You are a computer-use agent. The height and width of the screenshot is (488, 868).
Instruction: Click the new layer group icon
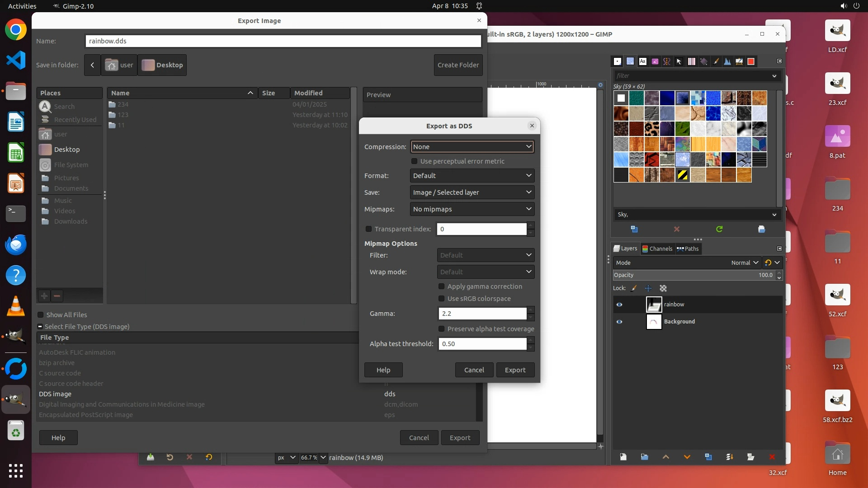click(x=644, y=457)
